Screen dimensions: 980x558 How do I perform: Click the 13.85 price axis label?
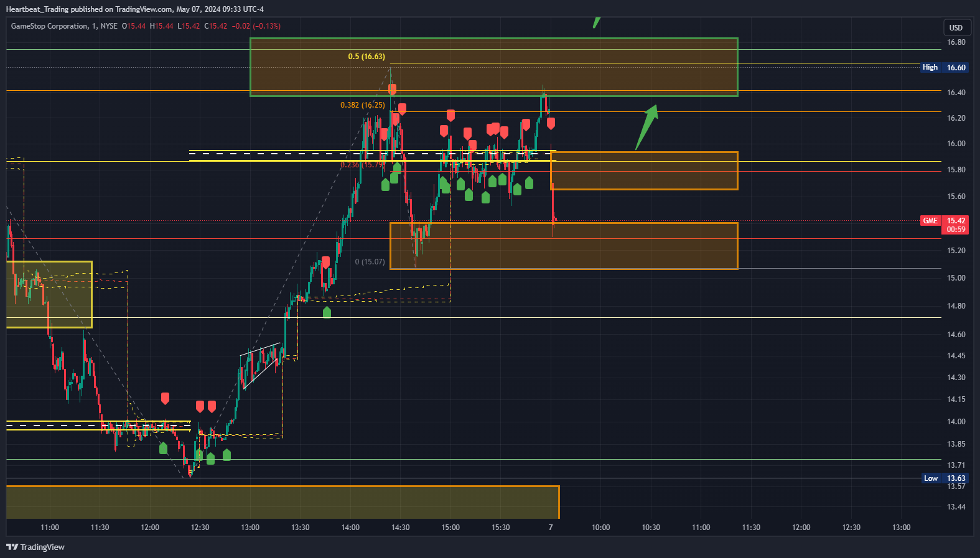(956, 444)
